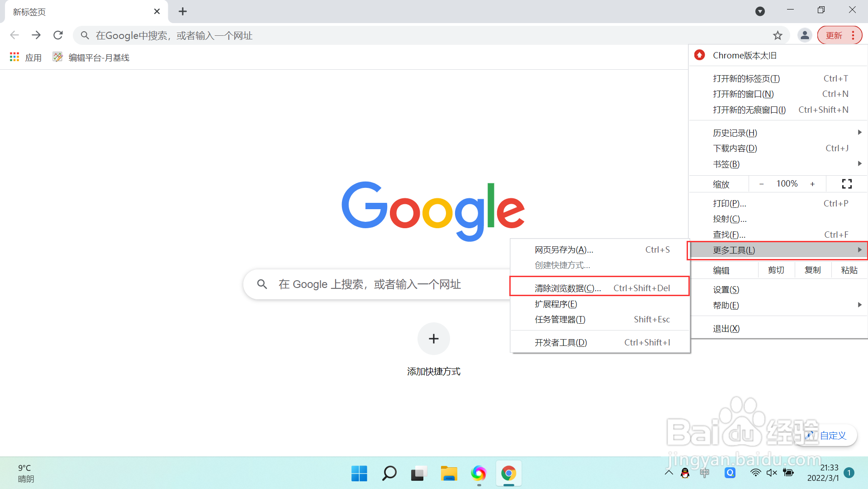Select 退出 to quit Chrome

click(x=778, y=329)
